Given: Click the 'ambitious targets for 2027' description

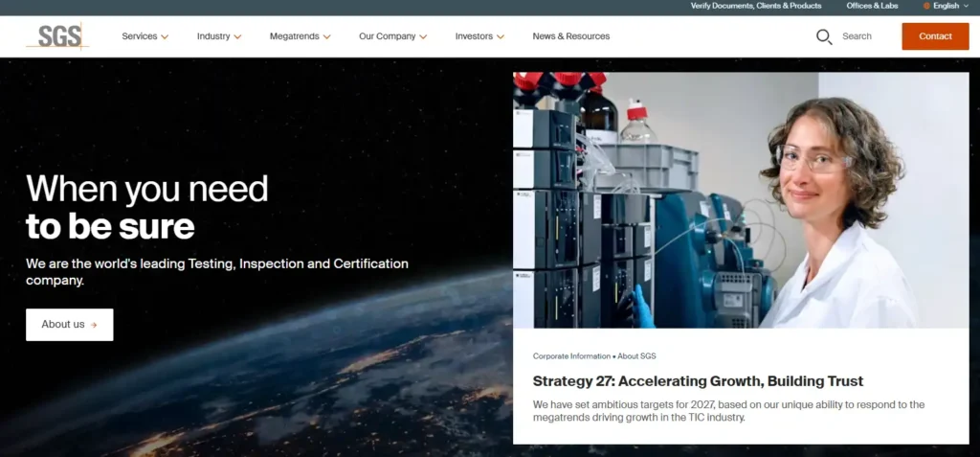Looking at the screenshot, I should tap(728, 411).
